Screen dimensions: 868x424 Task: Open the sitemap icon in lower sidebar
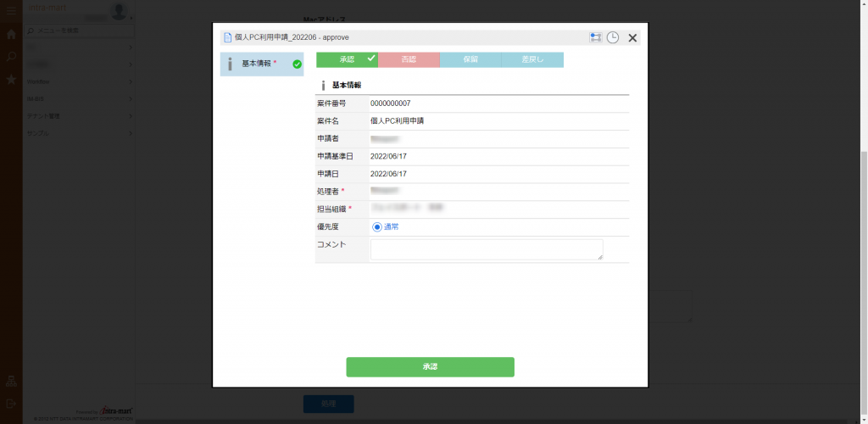pyautogui.click(x=11, y=381)
